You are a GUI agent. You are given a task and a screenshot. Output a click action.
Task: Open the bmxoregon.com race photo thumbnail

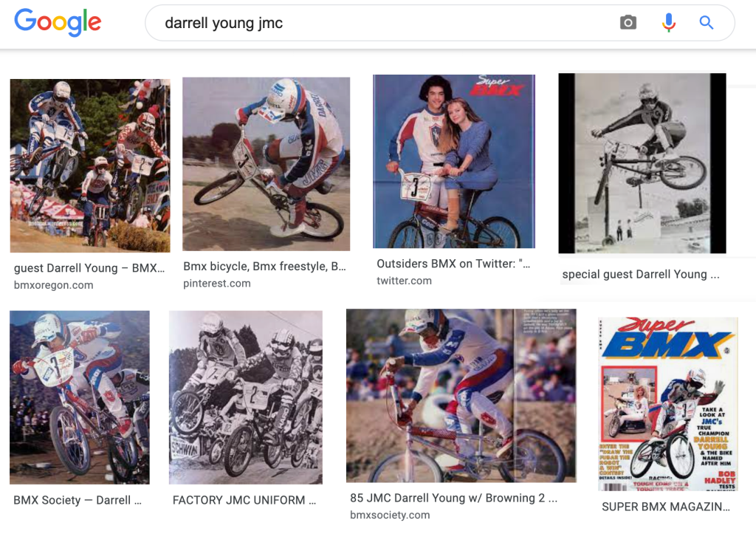90,166
